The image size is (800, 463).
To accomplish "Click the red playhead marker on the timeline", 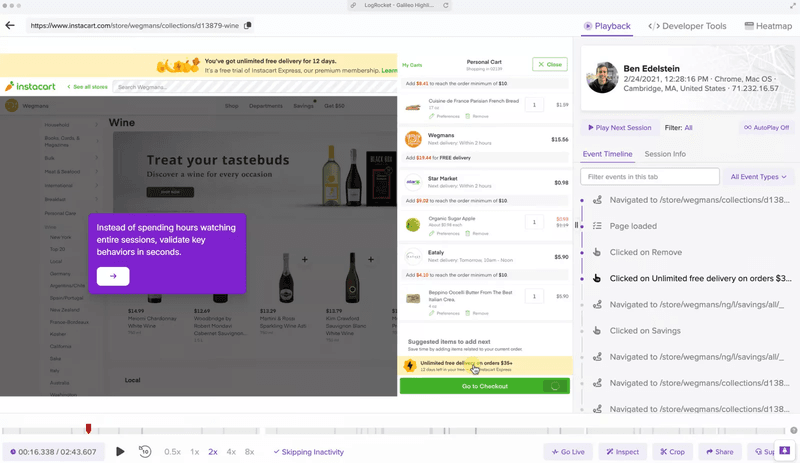I will pos(88,429).
